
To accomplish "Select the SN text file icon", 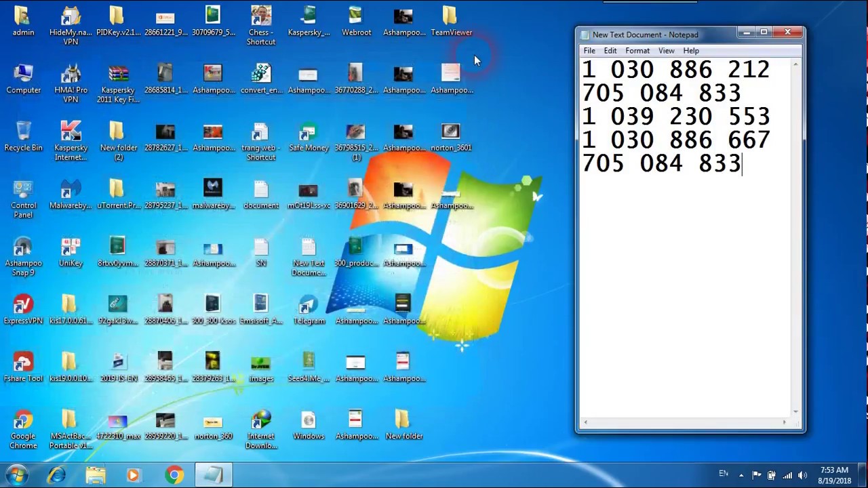I will [x=261, y=251].
